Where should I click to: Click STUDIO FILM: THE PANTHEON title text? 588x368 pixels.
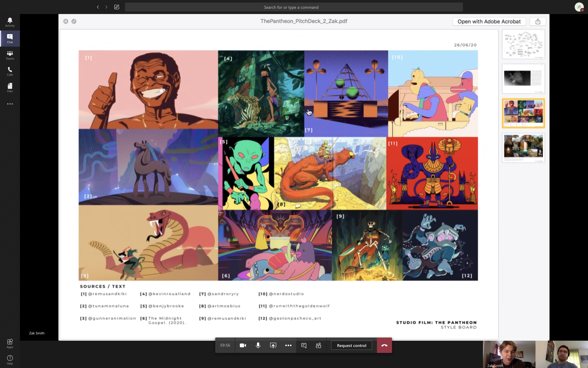(436, 323)
